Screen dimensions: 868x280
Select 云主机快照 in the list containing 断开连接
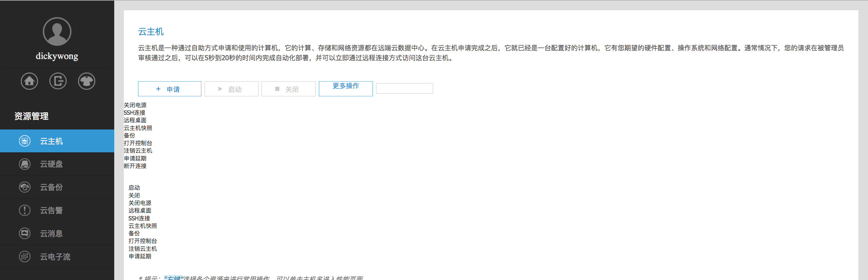pos(138,128)
